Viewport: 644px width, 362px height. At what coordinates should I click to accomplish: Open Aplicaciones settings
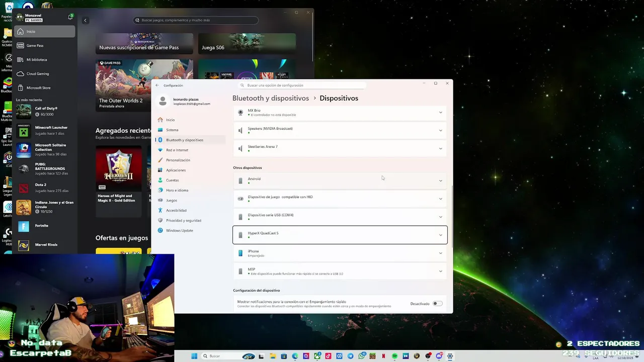pos(190,170)
